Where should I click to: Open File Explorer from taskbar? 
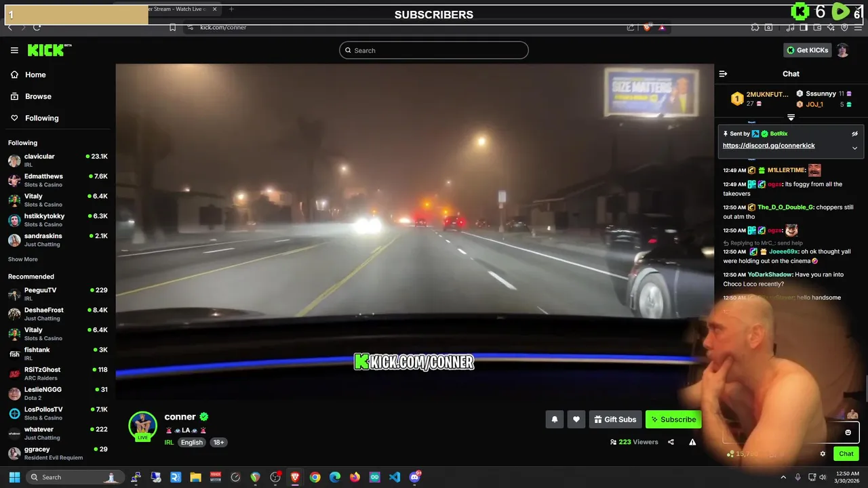tap(195, 477)
